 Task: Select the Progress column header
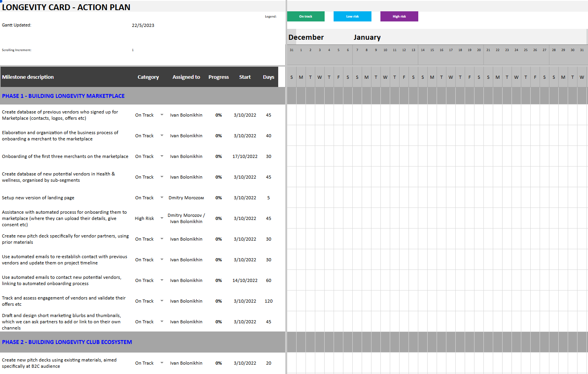[x=219, y=77]
